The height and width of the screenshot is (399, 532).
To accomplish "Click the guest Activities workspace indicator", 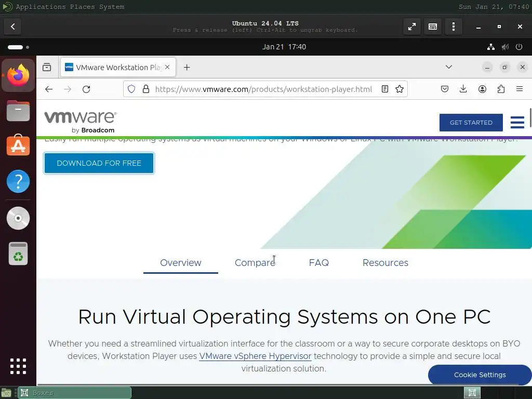I will [18, 47].
